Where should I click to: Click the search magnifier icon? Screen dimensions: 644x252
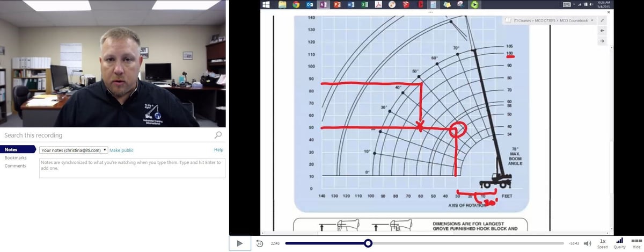coord(218,135)
